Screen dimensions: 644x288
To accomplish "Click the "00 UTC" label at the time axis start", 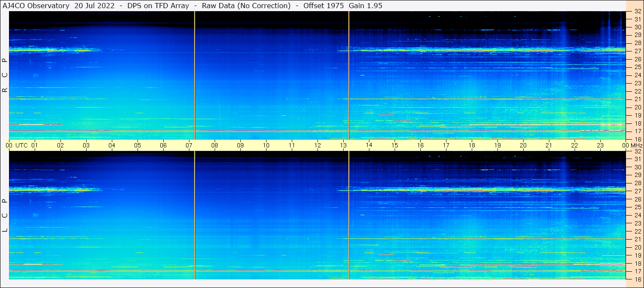I will (x=17, y=145).
